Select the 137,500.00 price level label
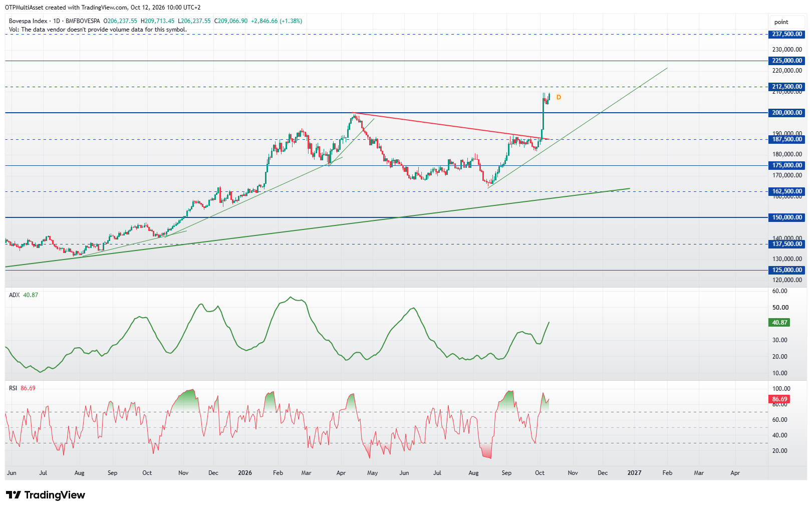Image resolution: width=812 pixels, height=510 pixels. 786,244
